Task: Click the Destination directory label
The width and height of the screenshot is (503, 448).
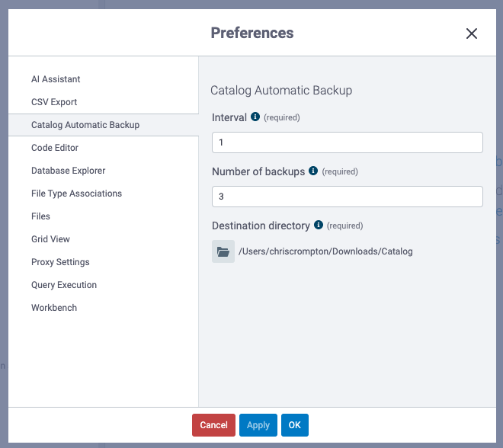Action: point(261,226)
